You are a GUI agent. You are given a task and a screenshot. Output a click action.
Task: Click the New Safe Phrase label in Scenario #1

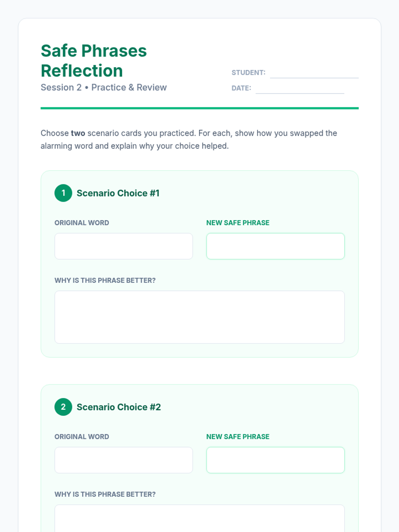[x=238, y=223]
